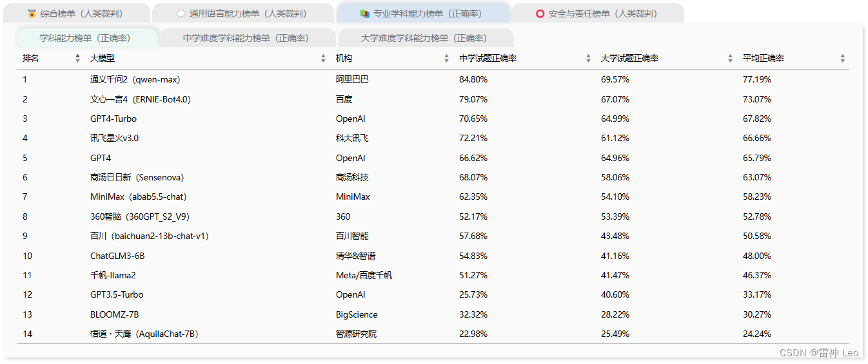Click the 商汤日日新（Sensenova）model name
The image size is (868, 364).
pos(137,177)
